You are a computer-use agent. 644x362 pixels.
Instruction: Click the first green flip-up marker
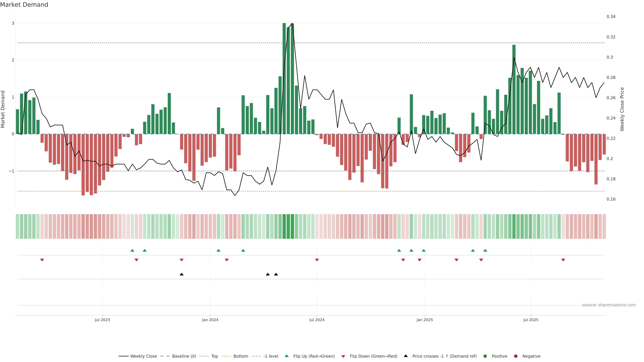[132, 250]
